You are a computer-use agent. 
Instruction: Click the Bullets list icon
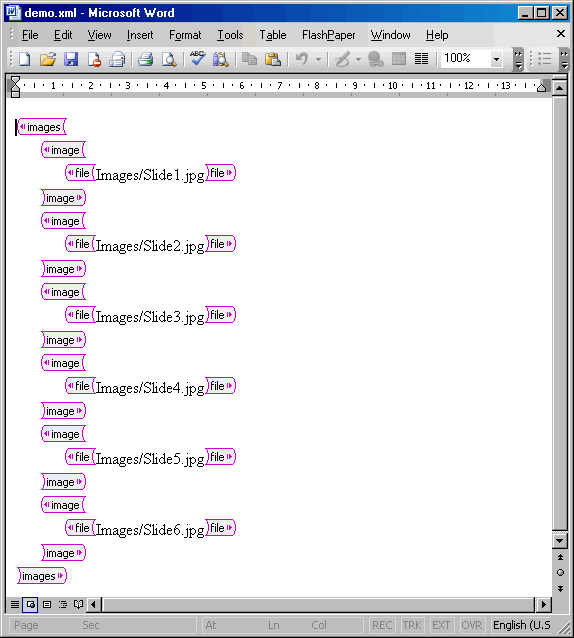(x=544, y=59)
